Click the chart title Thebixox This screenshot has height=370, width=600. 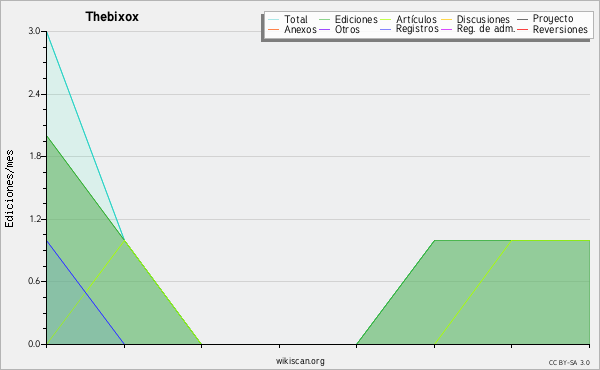112,17
